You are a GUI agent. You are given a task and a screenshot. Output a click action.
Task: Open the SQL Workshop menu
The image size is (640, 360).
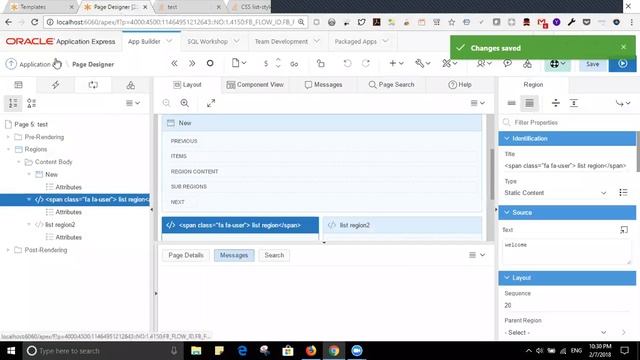tap(213, 41)
